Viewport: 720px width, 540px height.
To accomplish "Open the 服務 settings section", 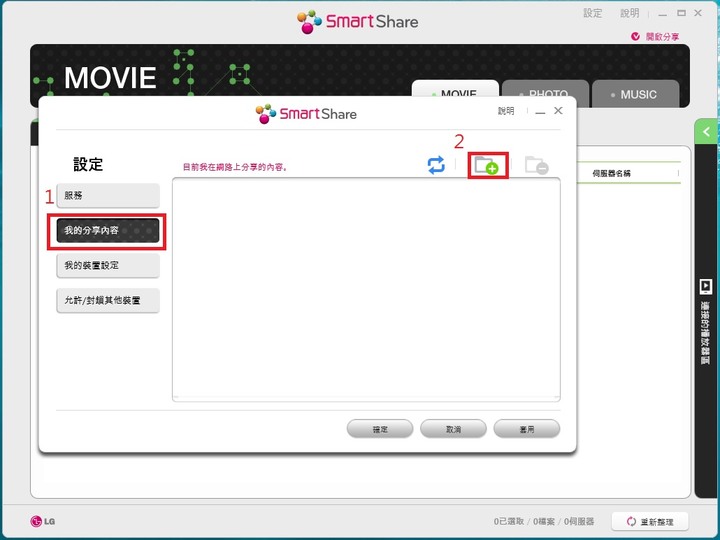I will pyautogui.click(x=108, y=196).
